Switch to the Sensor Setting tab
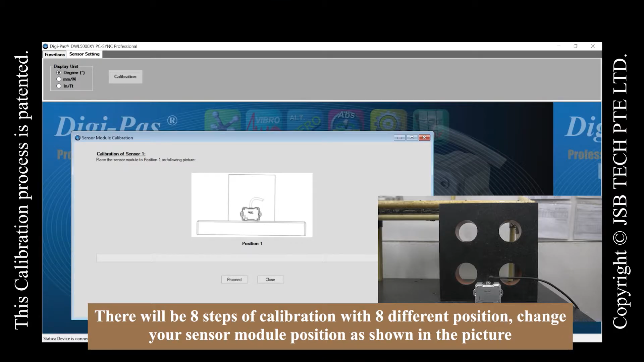Image resolution: width=644 pixels, height=362 pixels. point(84,54)
